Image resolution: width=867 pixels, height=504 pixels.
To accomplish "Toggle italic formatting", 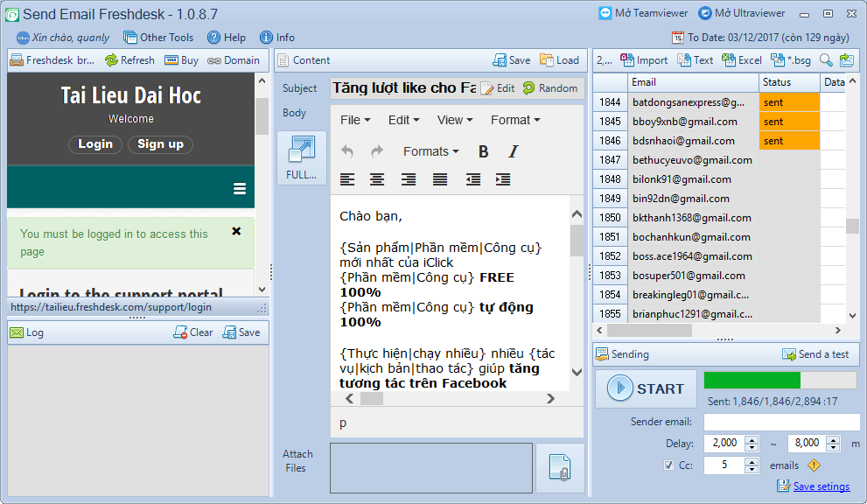I will tap(514, 151).
